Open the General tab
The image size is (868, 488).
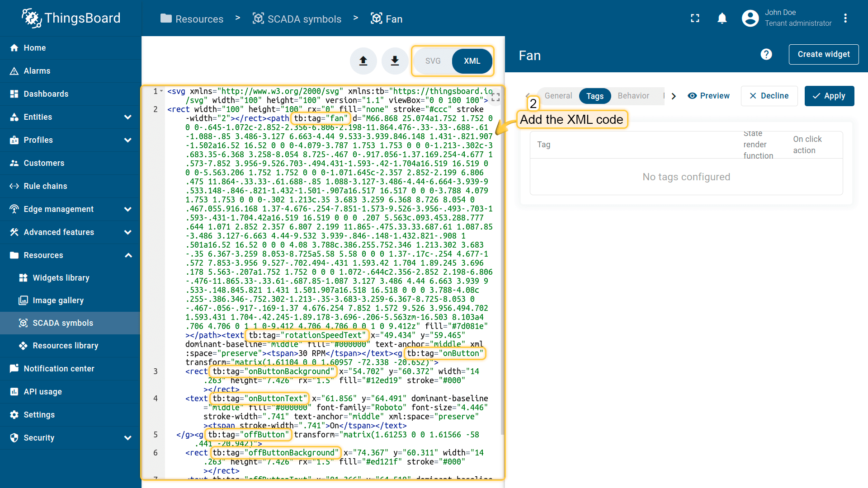pos(558,96)
